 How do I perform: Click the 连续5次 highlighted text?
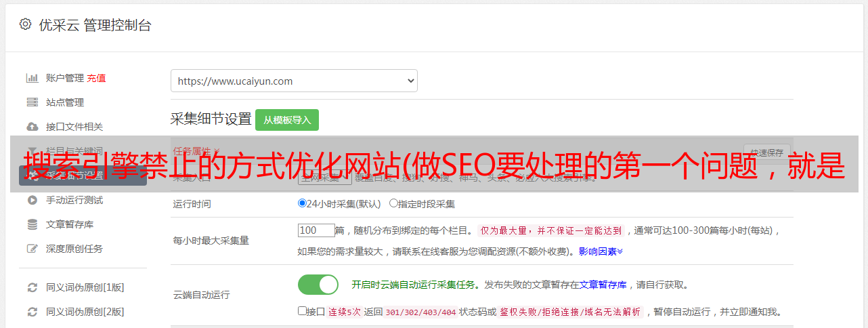(x=345, y=312)
